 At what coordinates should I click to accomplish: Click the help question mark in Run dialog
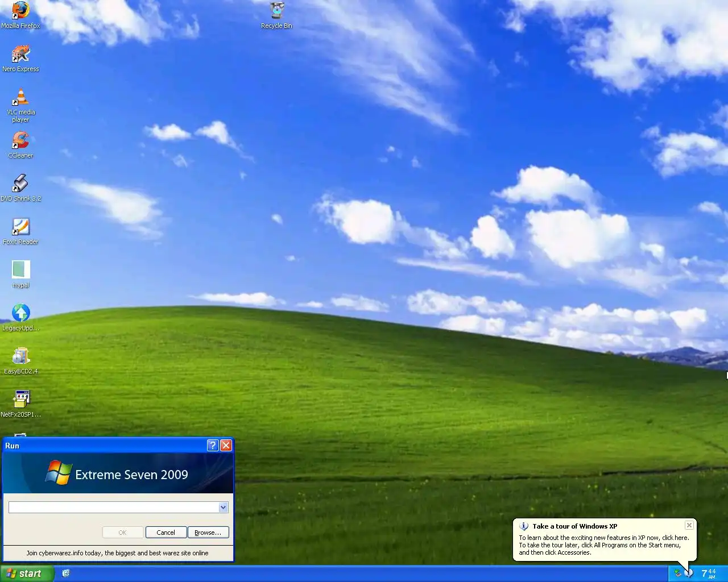(213, 445)
